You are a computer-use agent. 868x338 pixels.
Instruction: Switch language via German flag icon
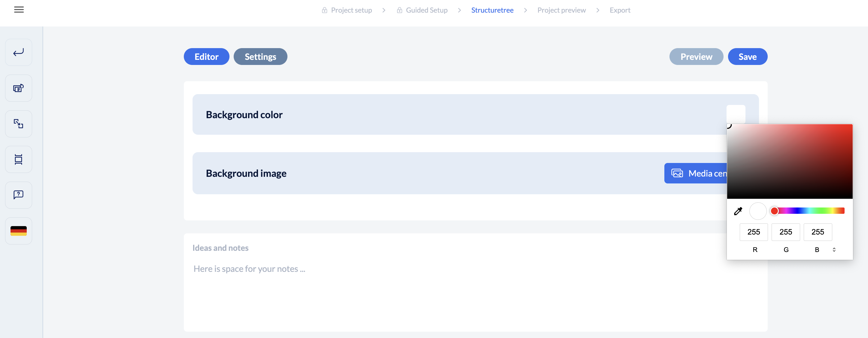tap(19, 231)
